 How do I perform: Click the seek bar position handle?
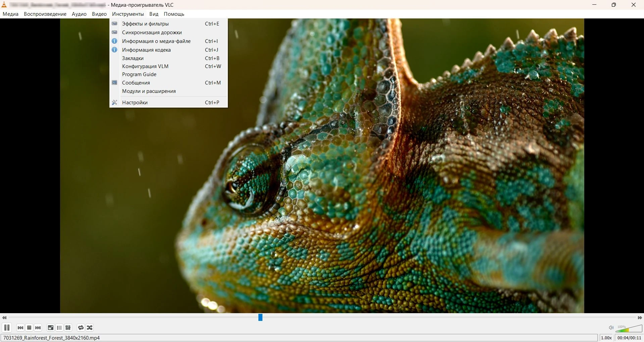pyautogui.click(x=260, y=317)
